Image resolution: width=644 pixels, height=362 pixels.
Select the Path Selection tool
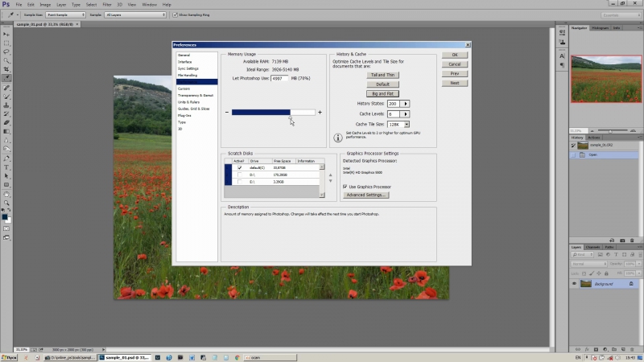(6, 176)
